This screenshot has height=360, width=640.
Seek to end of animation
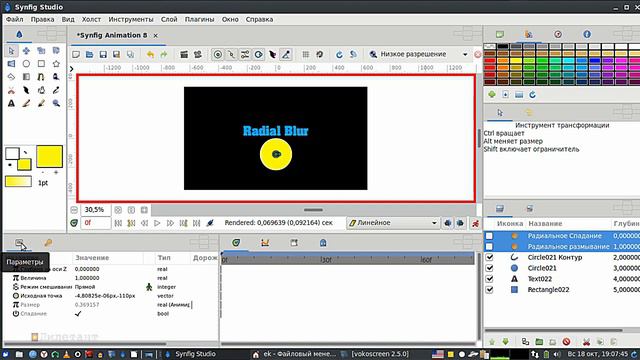pos(196,223)
